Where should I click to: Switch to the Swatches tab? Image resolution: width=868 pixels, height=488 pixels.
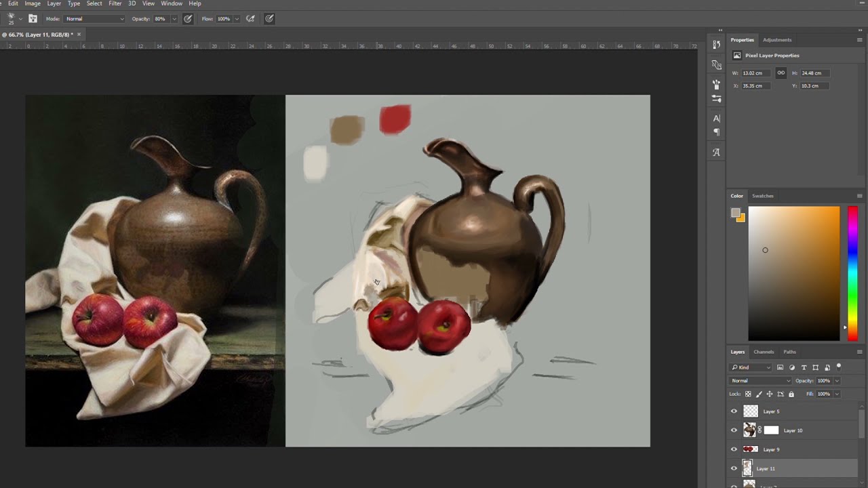pos(763,196)
